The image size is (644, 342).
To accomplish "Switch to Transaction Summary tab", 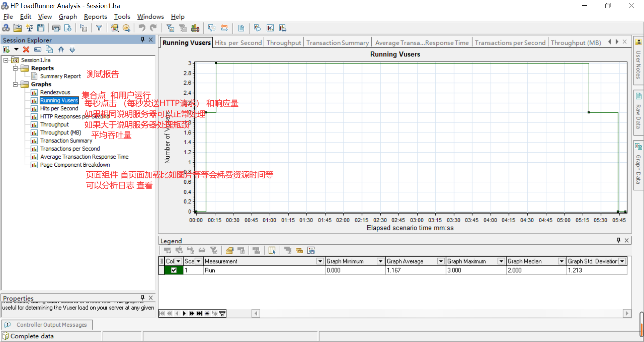I will point(337,43).
